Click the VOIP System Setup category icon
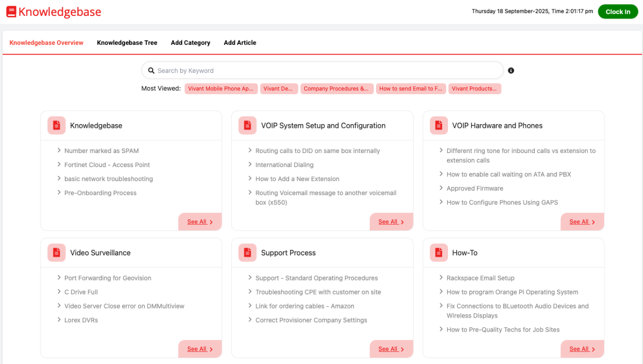Image resolution: width=643 pixels, height=364 pixels. [x=248, y=126]
